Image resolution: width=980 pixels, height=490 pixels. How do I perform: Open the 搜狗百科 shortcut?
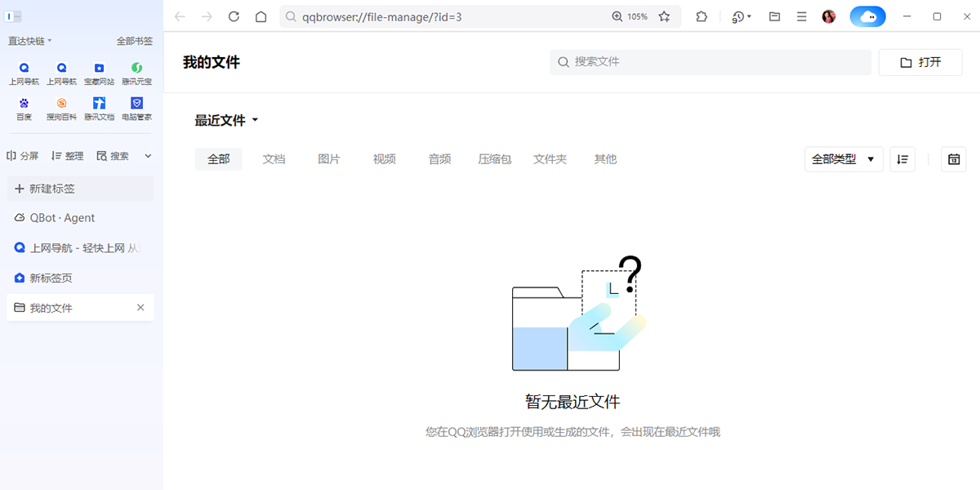click(61, 109)
